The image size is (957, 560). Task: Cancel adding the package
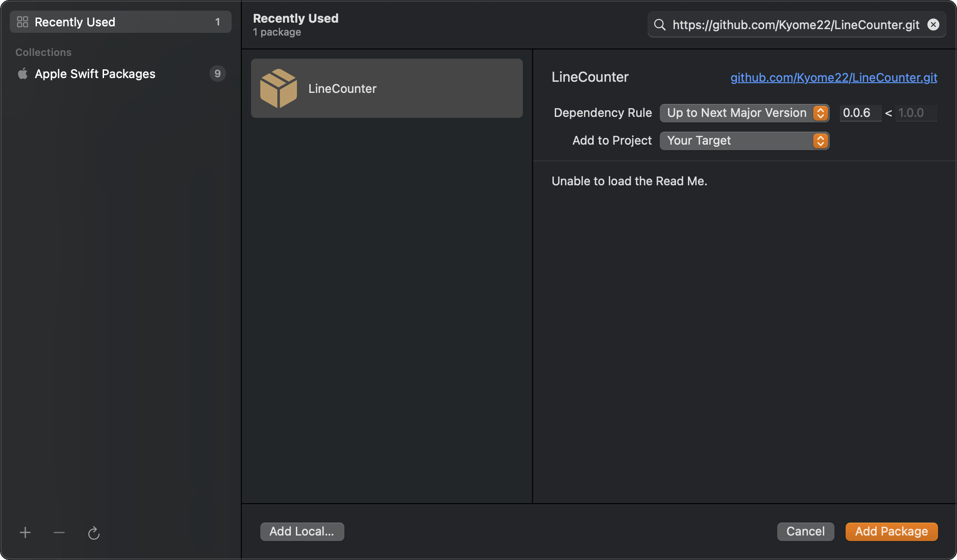805,532
